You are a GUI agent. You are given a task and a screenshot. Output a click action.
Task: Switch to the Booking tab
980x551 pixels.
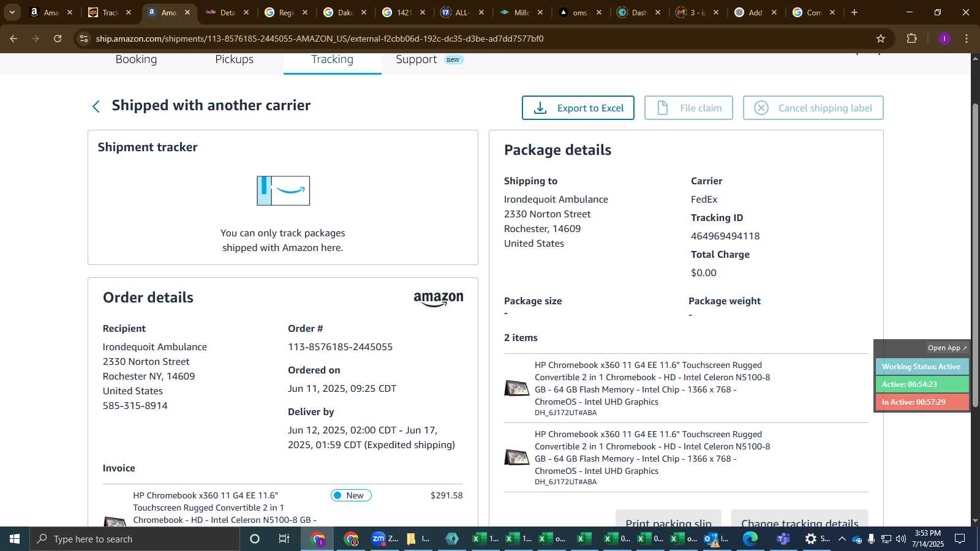point(136,59)
